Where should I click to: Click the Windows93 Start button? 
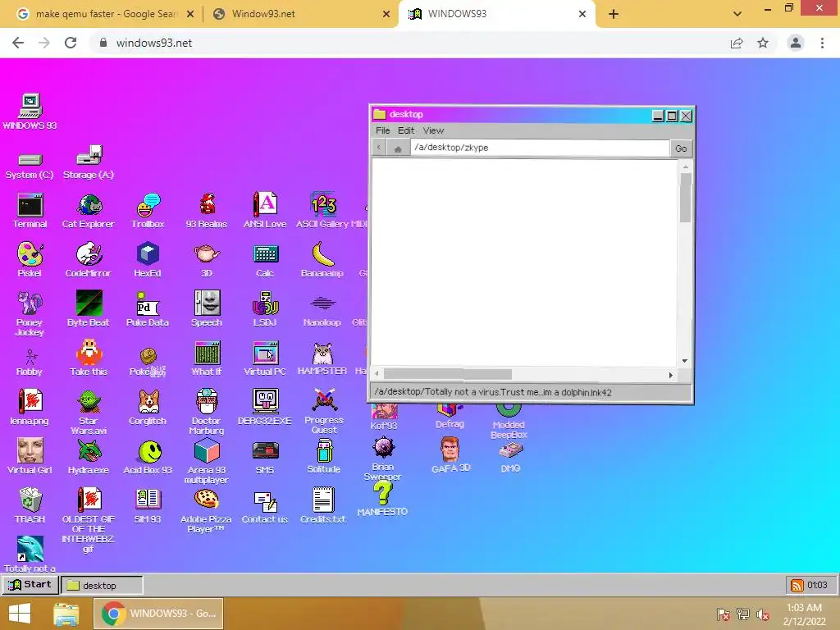pyautogui.click(x=30, y=584)
